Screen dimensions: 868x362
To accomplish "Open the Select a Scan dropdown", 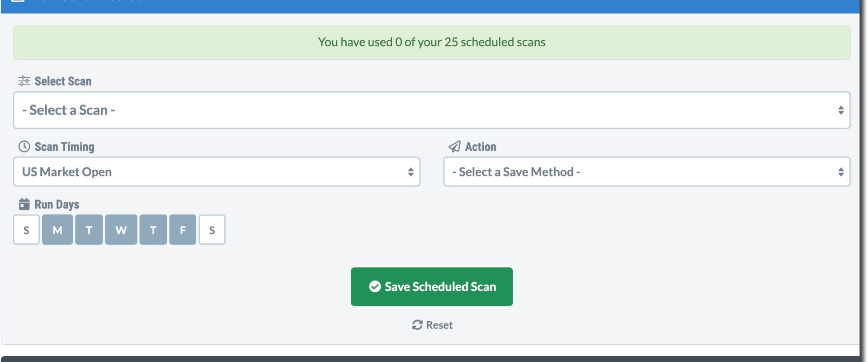I will (x=432, y=110).
